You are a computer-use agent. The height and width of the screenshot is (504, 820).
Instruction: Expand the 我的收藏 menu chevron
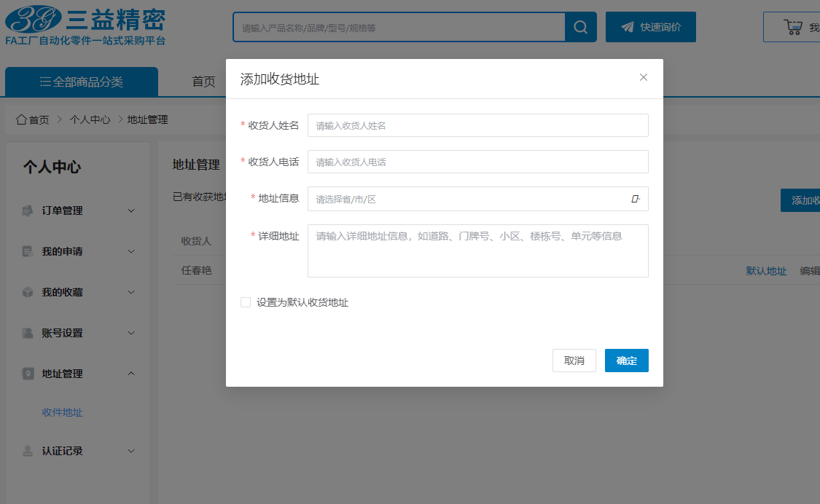(131, 292)
